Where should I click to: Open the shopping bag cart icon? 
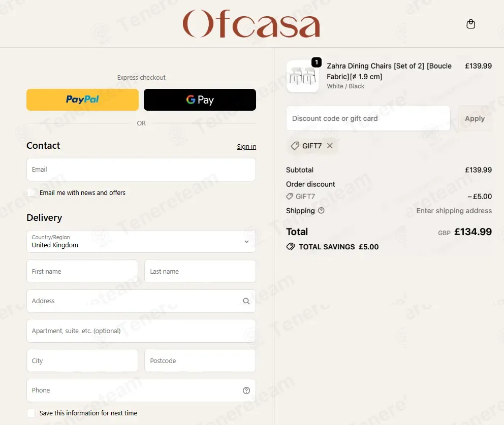point(470,24)
